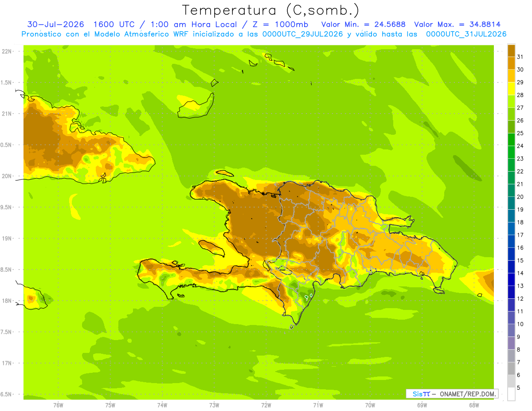Image resolution: width=532 pixels, height=411 pixels.
Task: Pick the dark brown legend swatch above 31
Action: coord(511,51)
